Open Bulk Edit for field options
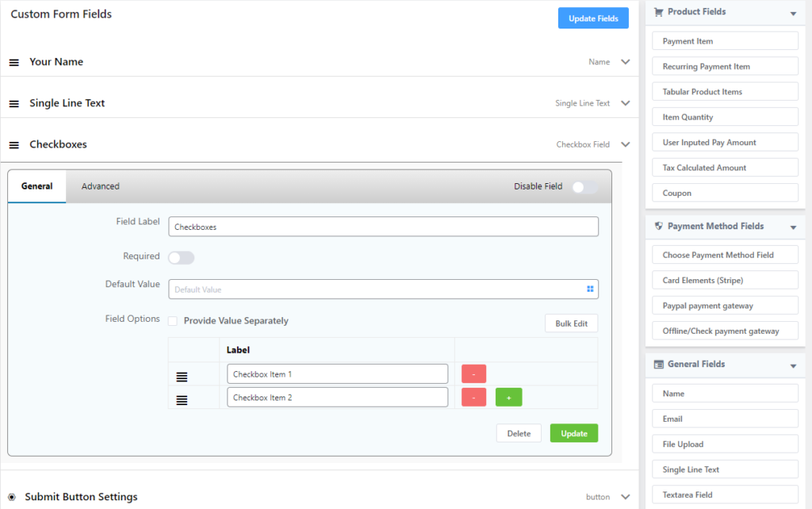812x509 pixels. pos(571,323)
